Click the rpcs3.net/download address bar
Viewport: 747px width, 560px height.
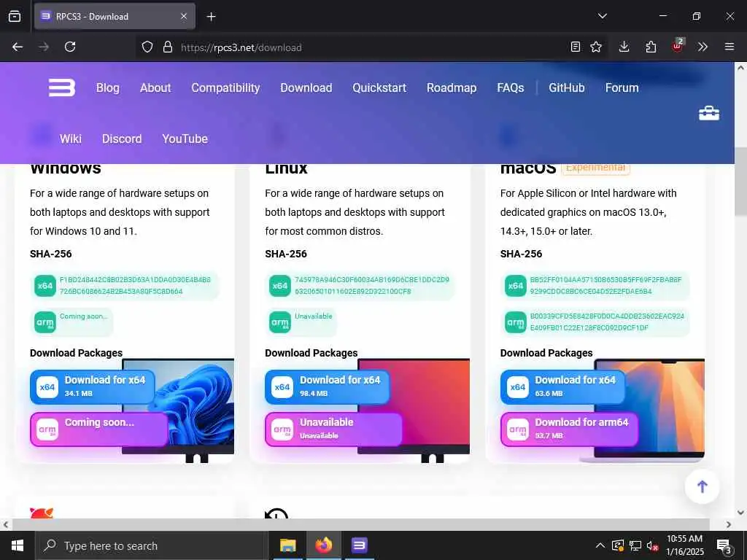371,47
